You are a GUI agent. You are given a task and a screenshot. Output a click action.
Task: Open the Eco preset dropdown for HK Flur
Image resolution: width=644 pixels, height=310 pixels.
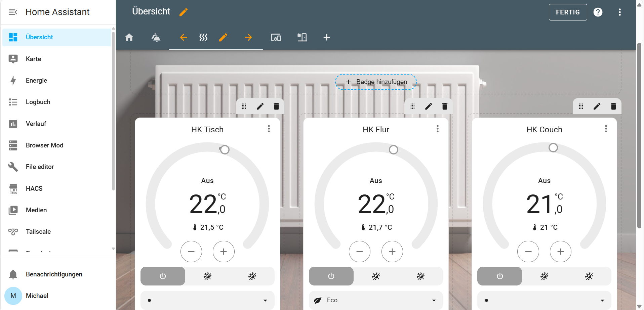(375, 300)
